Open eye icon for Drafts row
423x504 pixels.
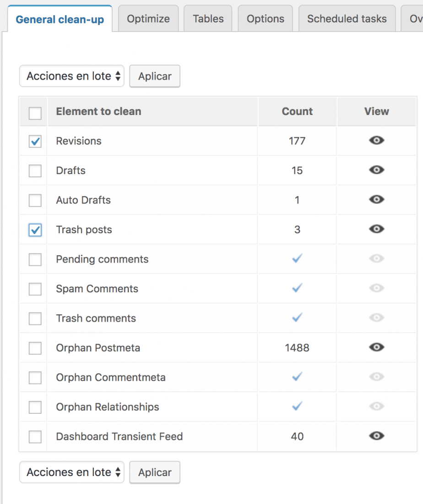(x=376, y=170)
